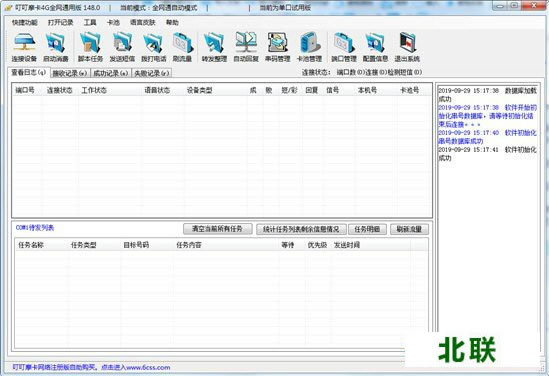Open the 工具 menu

point(90,22)
